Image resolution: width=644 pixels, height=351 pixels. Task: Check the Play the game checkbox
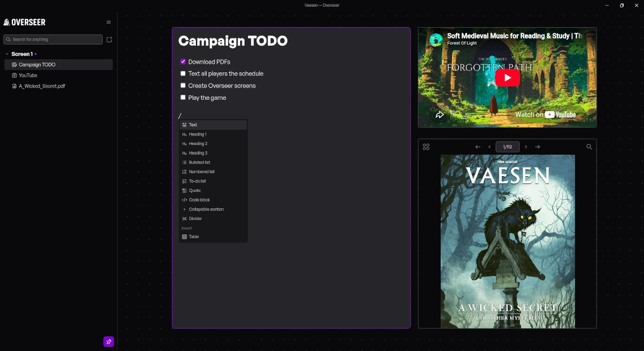pos(183,97)
